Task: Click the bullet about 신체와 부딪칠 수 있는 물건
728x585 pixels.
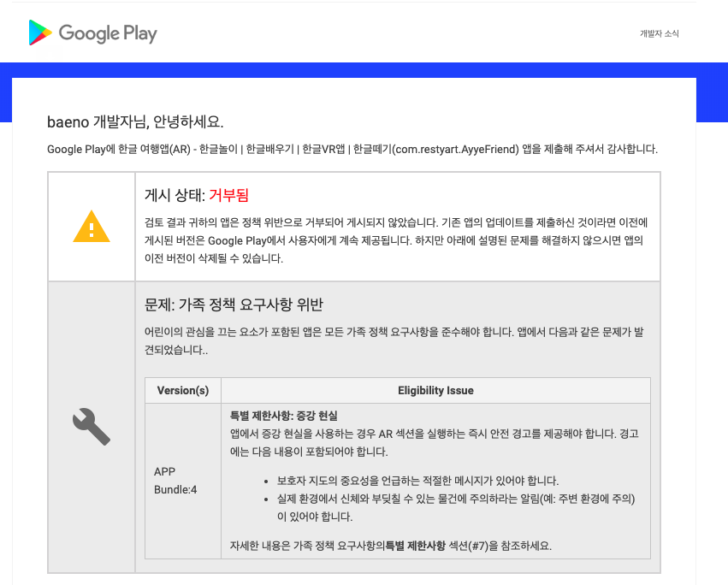Action: [x=456, y=507]
